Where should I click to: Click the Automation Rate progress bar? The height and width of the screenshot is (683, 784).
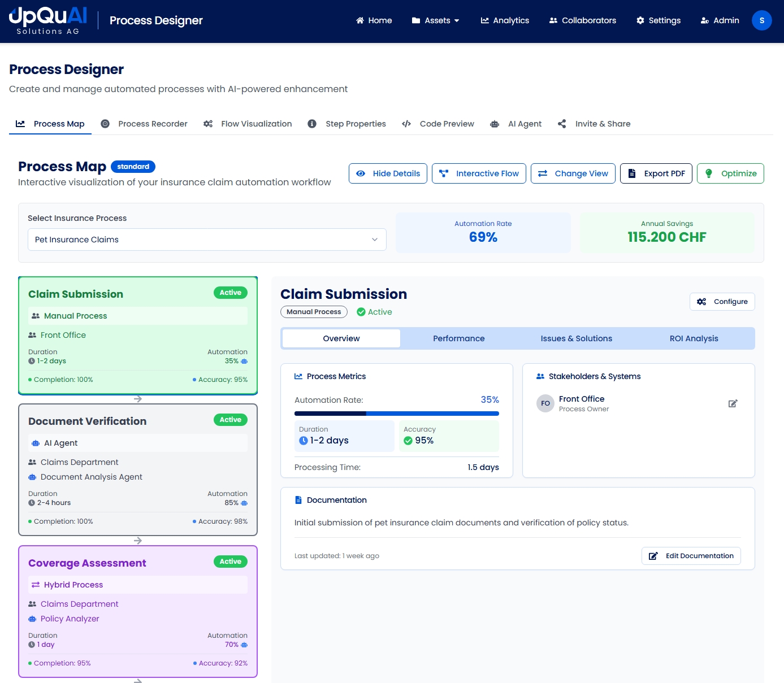point(396,413)
